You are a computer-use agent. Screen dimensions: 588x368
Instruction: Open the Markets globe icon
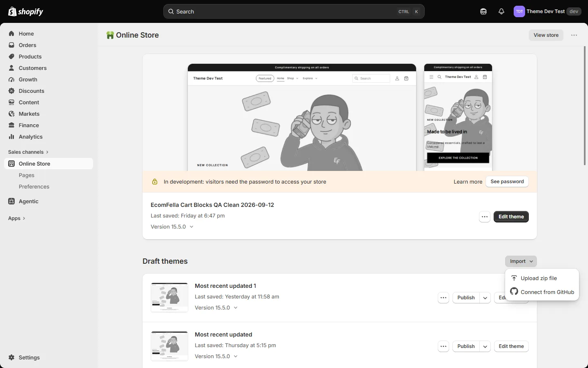pyautogui.click(x=11, y=114)
